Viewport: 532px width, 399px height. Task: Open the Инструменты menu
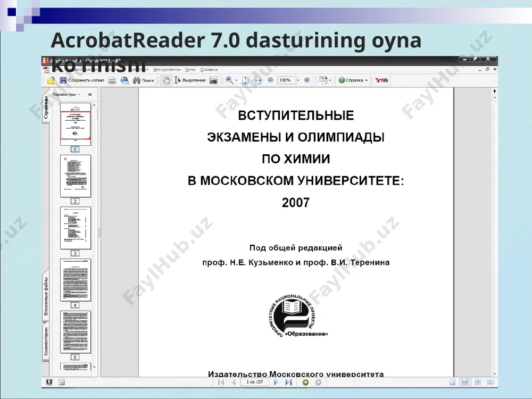[167, 70]
